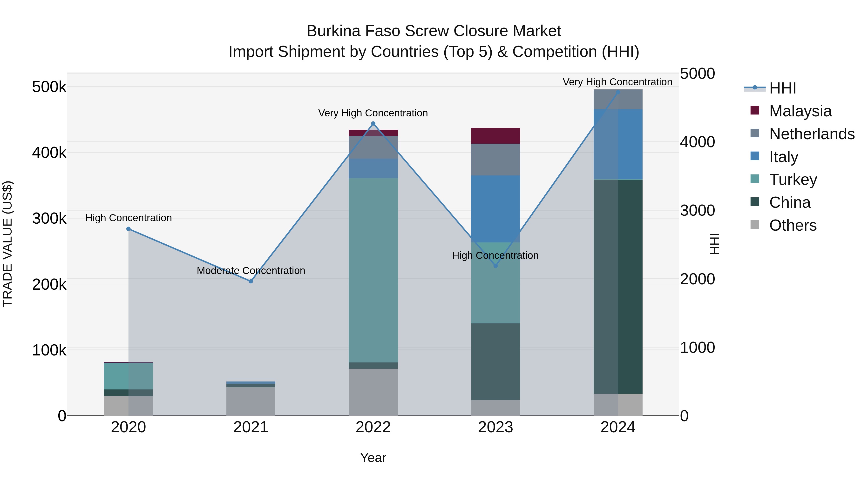Click the Others segment in 2021 bar
Screen dimensions: 868x488
pos(251,401)
